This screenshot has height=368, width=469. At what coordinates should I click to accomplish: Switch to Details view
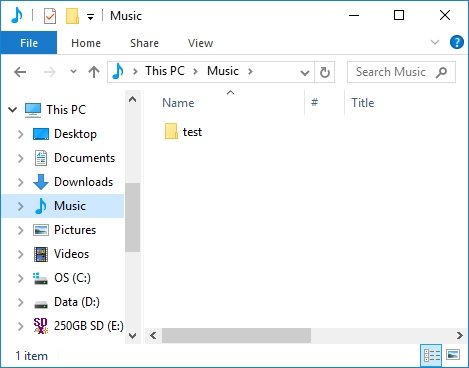click(432, 355)
